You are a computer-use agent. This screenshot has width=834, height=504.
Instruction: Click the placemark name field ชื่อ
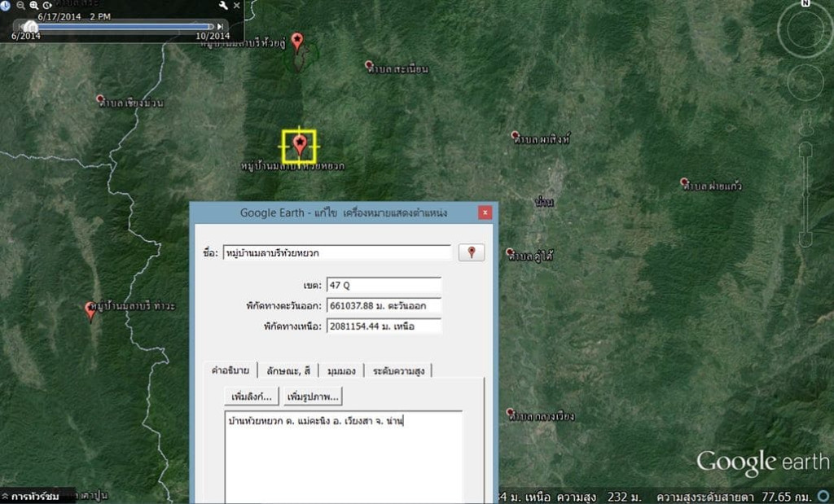337,252
